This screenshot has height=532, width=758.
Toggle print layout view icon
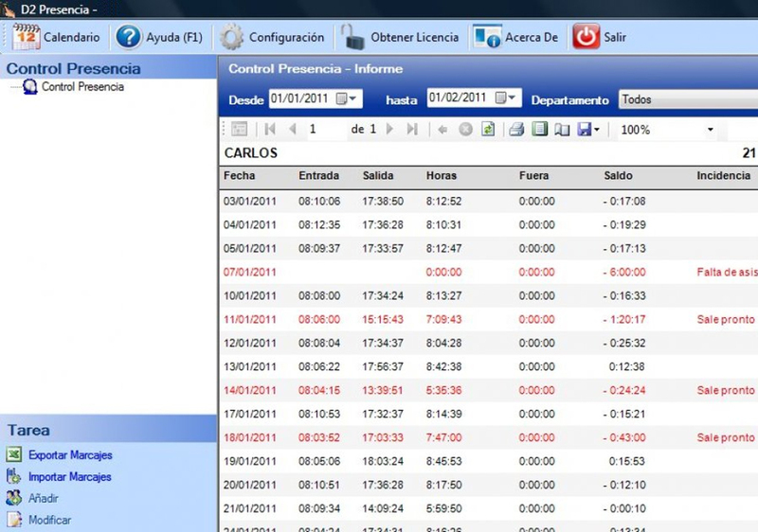click(x=539, y=130)
